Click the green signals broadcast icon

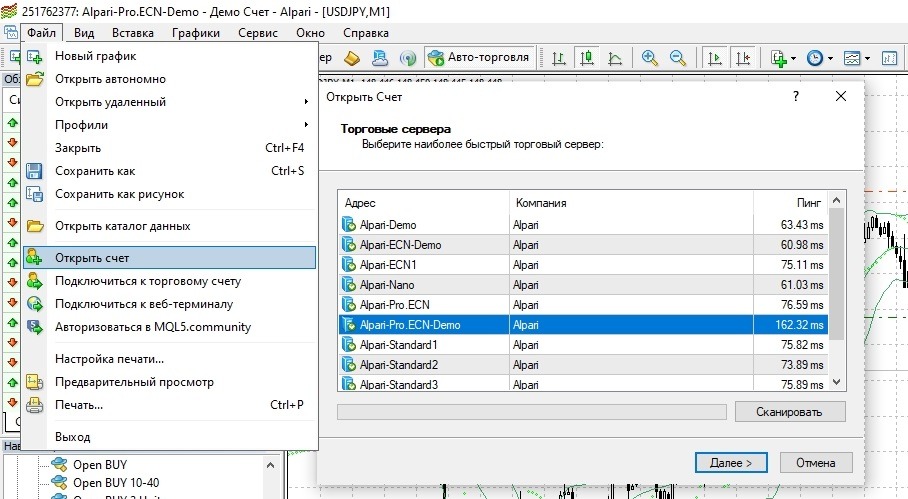click(408, 58)
